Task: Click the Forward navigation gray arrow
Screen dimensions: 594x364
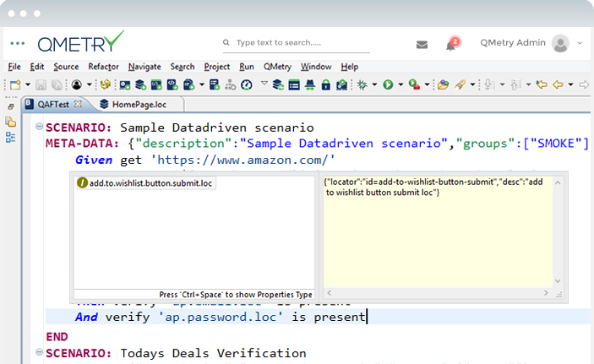Action: [584, 84]
